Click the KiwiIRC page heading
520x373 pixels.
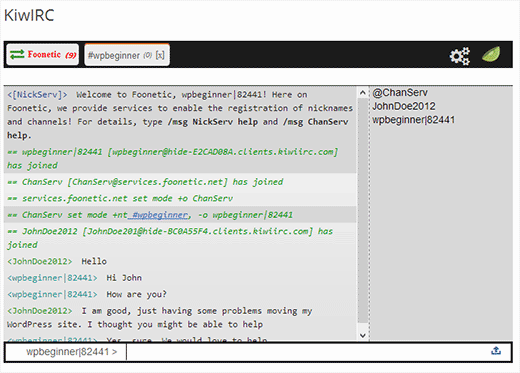click(29, 15)
